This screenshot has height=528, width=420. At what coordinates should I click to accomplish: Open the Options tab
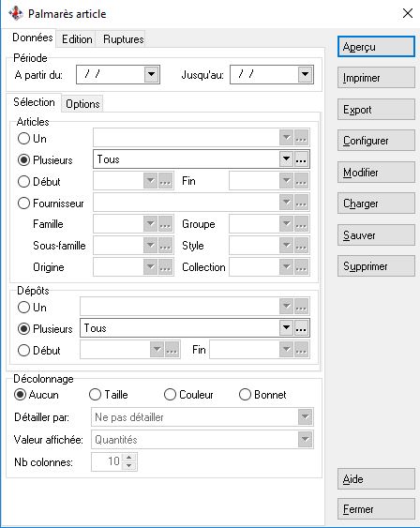tap(82, 104)
